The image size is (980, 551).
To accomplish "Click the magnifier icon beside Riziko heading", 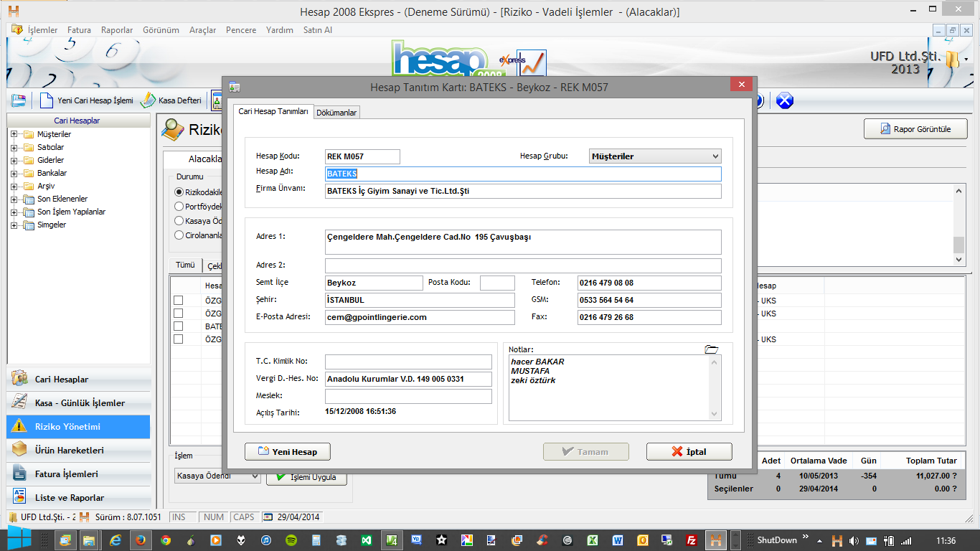I will click(x=173, y=129).
